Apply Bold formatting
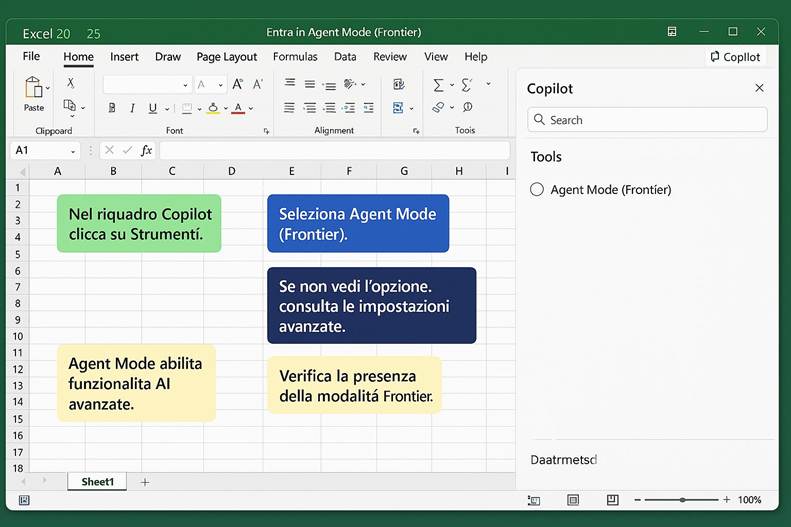 pyautogui.click(x=111, y=108)
